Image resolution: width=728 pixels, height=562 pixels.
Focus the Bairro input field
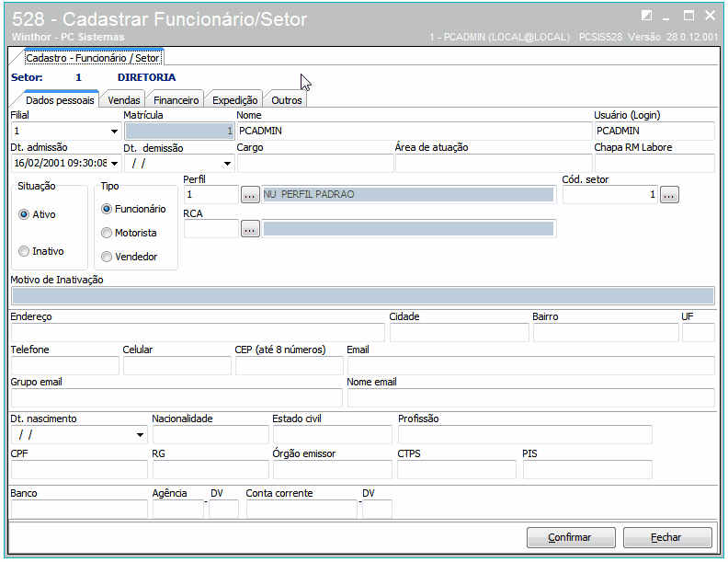(606, 333)
